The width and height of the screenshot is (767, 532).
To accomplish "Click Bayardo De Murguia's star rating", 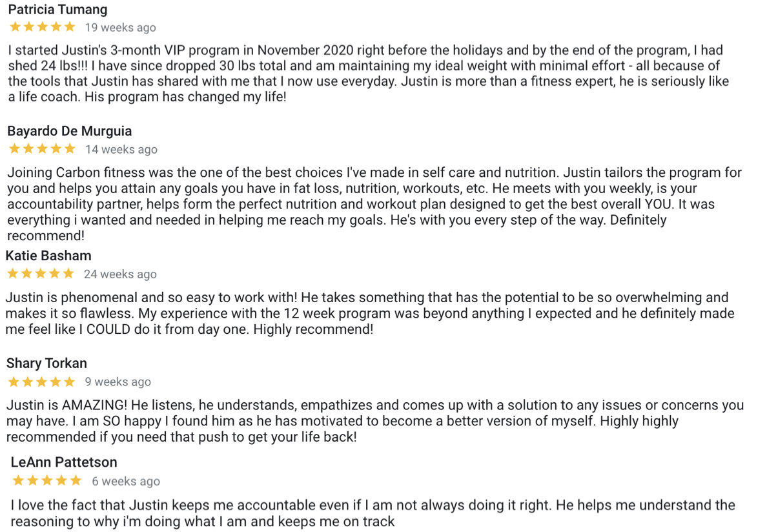I will (43, 148).
